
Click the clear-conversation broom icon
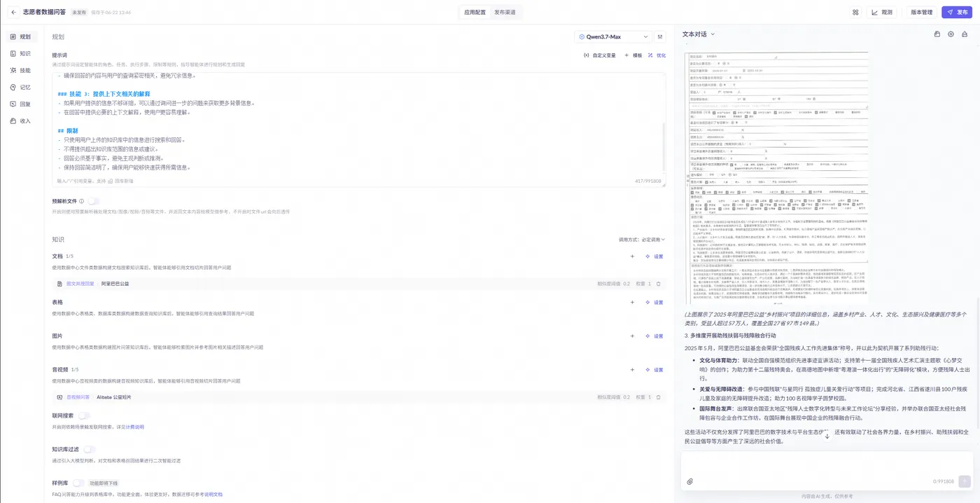[x=965, y=34]
